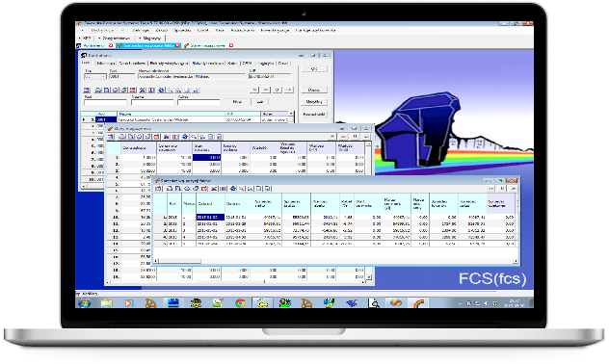Viewport: 609px width, 364px height.
Task: Open Google Chrome from the taskbar
Action: 240,303
